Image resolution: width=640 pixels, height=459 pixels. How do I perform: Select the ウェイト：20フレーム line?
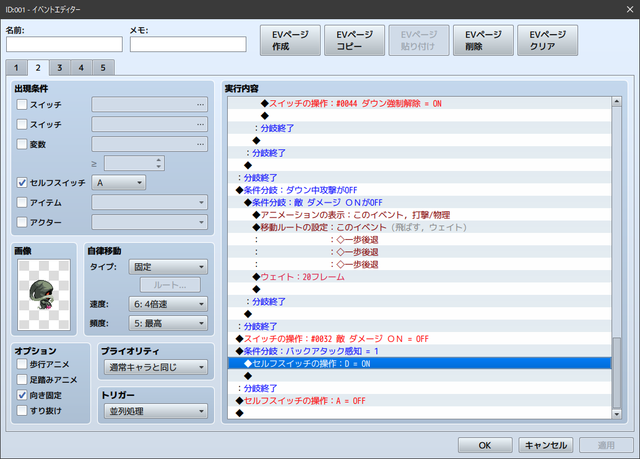419,277
